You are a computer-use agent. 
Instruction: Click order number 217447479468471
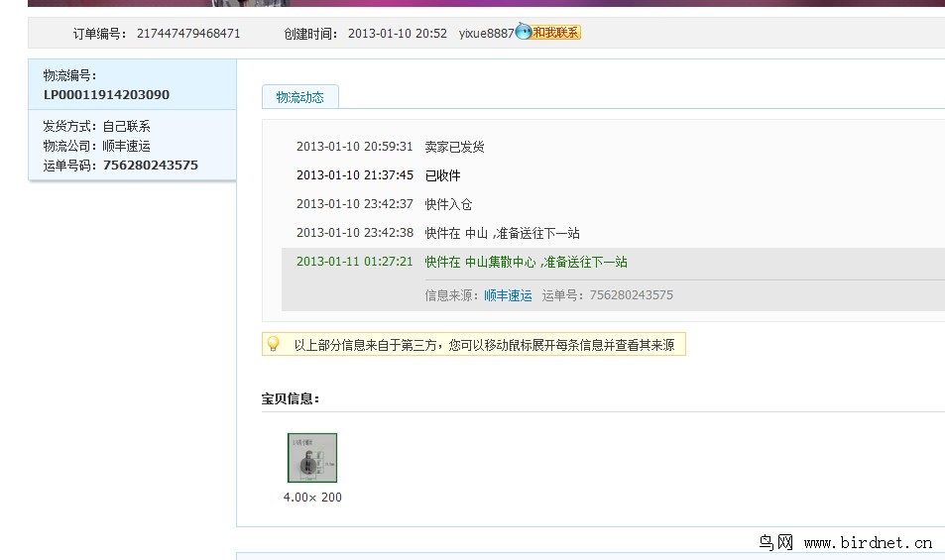coord(188,34)
